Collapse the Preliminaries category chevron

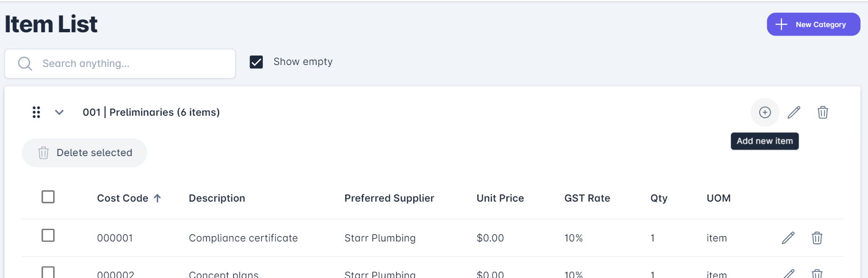click(x=59, y=112)
